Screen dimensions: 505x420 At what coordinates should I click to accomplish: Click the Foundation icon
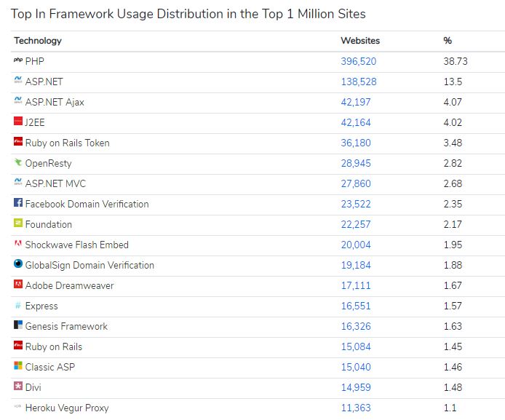pyautogui.click(x=18, y=224)
